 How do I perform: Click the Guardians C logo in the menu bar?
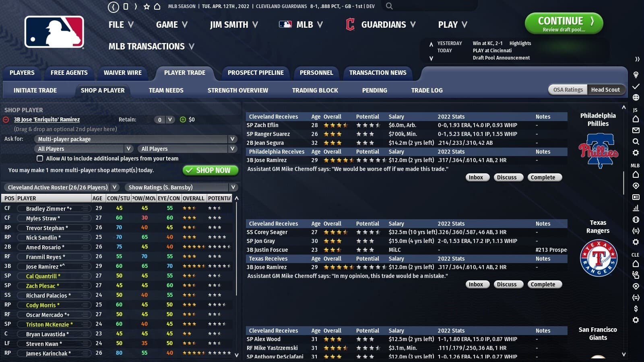tap(350, 25)
